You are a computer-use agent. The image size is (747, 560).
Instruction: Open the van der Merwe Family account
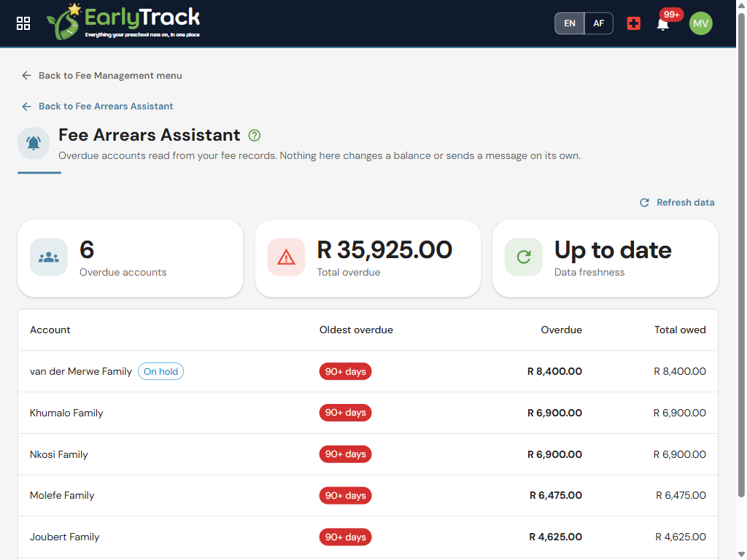80,371
